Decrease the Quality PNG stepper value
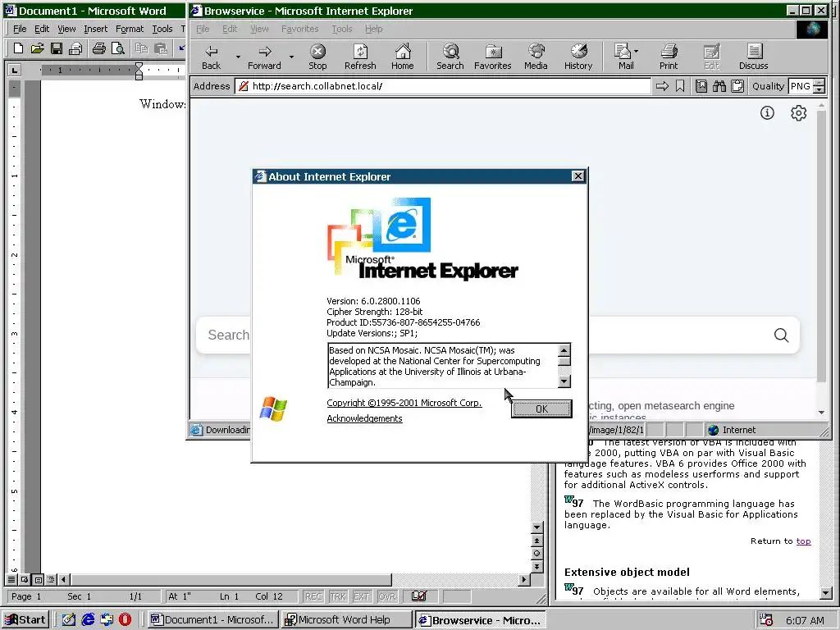The width and height of the screenshot is (840, 630). 819,90
